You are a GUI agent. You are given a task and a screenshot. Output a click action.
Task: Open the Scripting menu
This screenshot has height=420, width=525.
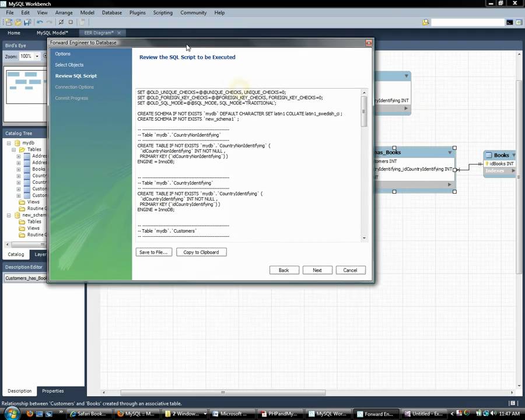[163, 13]
